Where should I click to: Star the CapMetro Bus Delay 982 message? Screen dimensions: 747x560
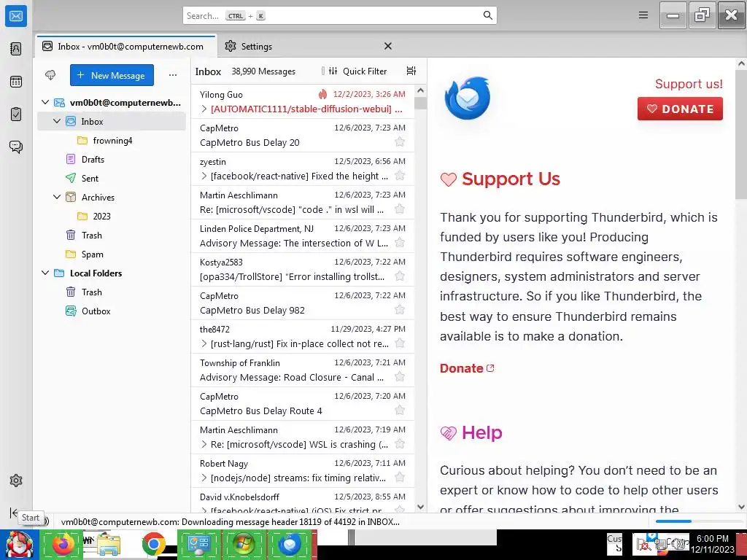coord(400,309)
